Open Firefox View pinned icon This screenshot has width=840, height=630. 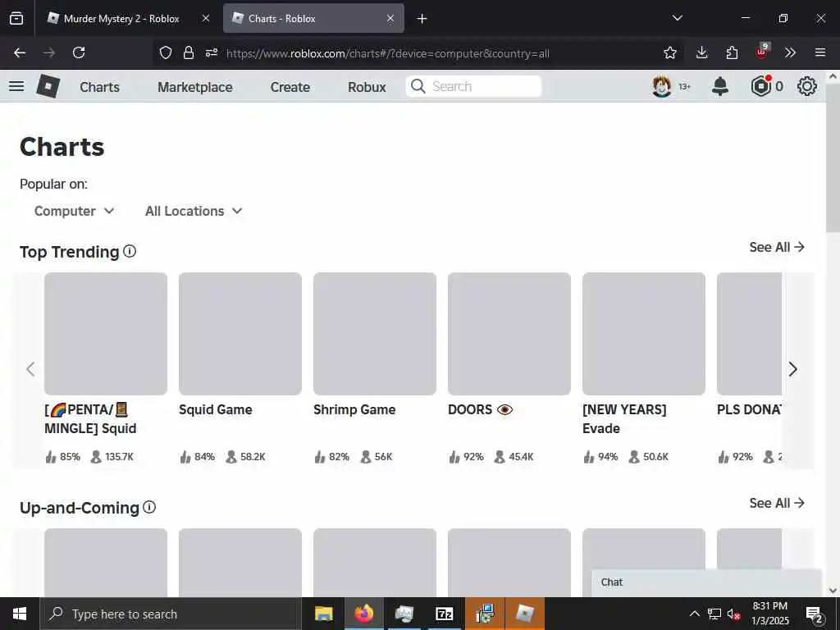point(16,18)
